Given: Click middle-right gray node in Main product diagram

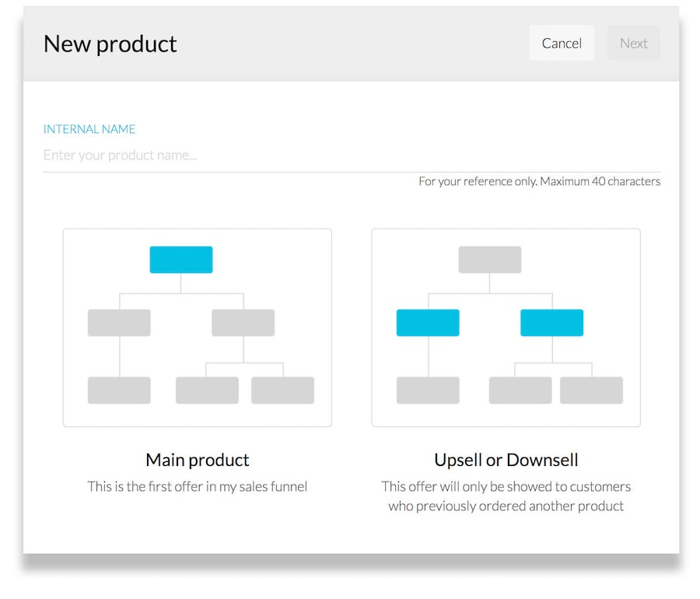Looking at the screenshot, I should pyautogui.click(x=243, y=323).
